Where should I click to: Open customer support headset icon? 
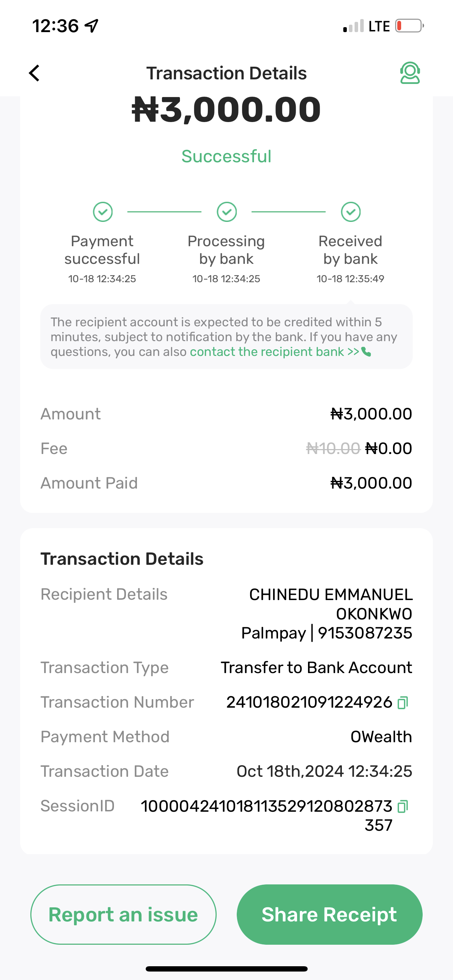[x=410, y=73]
